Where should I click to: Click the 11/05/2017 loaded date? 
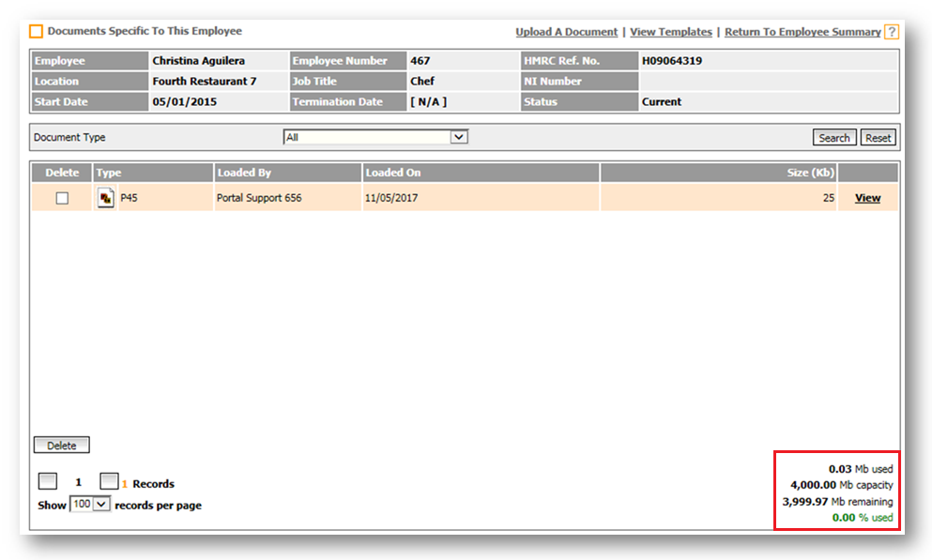tap(391, 198)
